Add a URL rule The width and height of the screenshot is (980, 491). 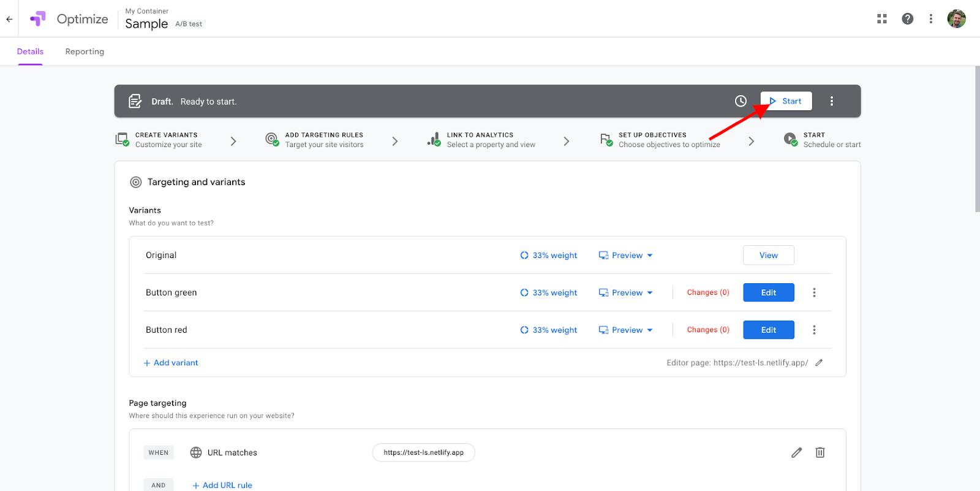(222, 485)
